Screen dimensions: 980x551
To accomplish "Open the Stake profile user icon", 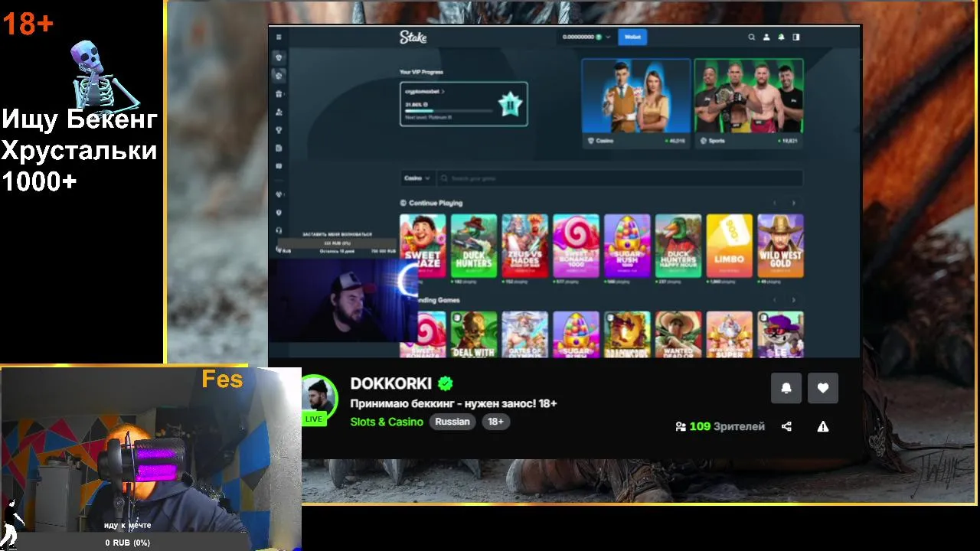I will click(x=766, y=37).
